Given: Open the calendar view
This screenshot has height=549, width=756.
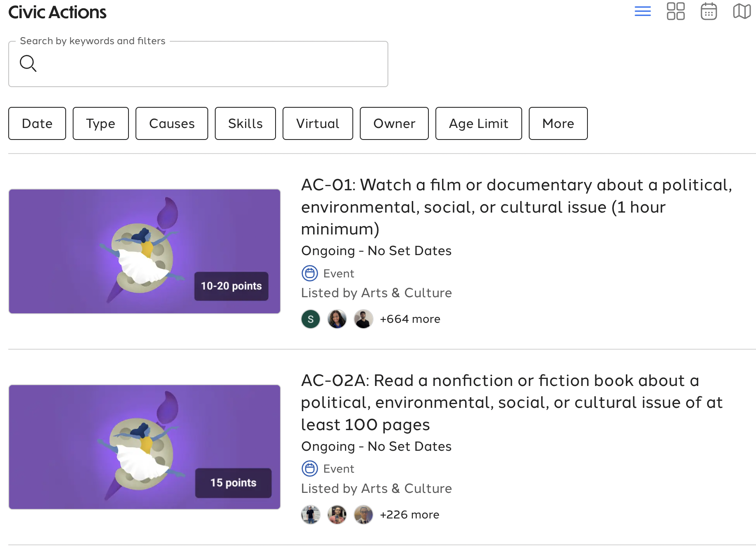Looking at the screenshot, I should (708, 12).
